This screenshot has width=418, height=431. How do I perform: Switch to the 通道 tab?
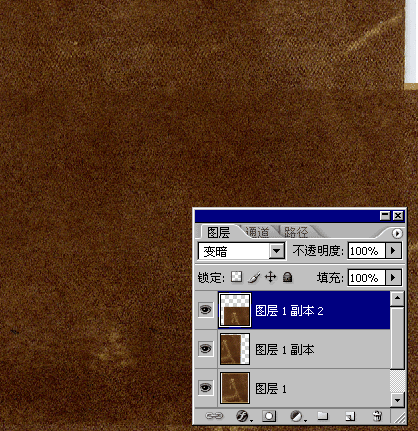point(257,232)
